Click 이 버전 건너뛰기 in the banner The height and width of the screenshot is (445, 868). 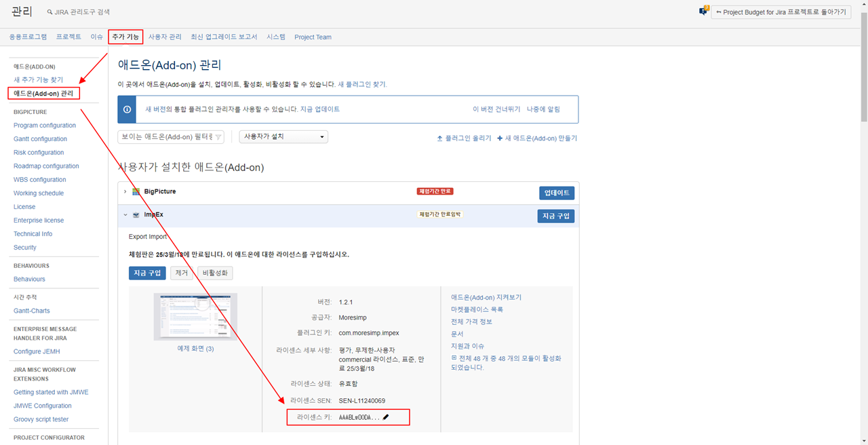[x=496, y=109]
